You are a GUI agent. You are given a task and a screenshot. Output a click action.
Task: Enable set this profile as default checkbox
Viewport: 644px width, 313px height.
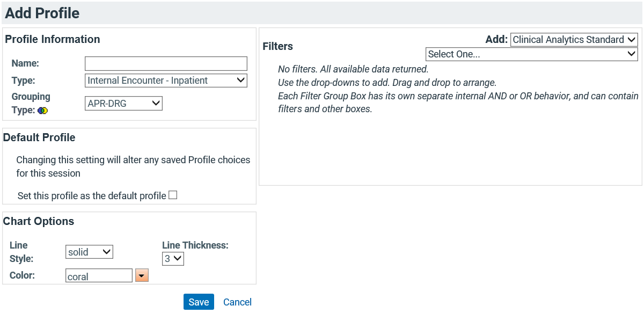tap(173, 195)
